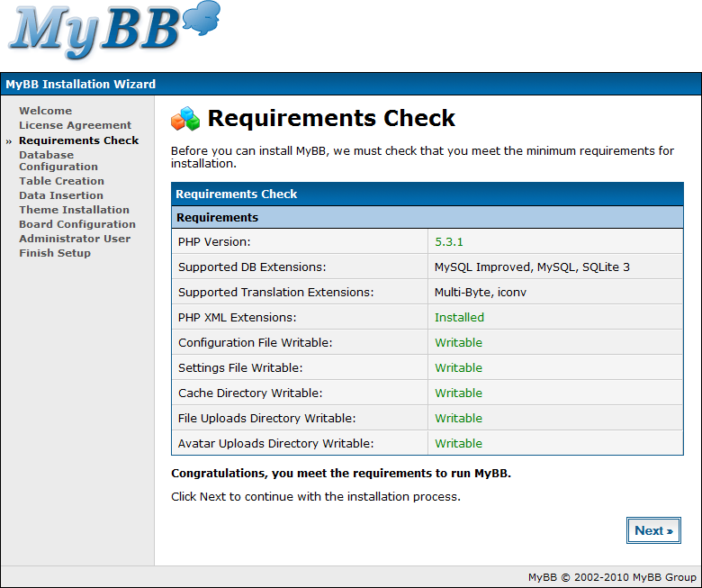Image resolution: width=702 pixels, height=588 pixels.
Task: Click the 'Click Next to continue' instruction text
Action: [316, 497]
